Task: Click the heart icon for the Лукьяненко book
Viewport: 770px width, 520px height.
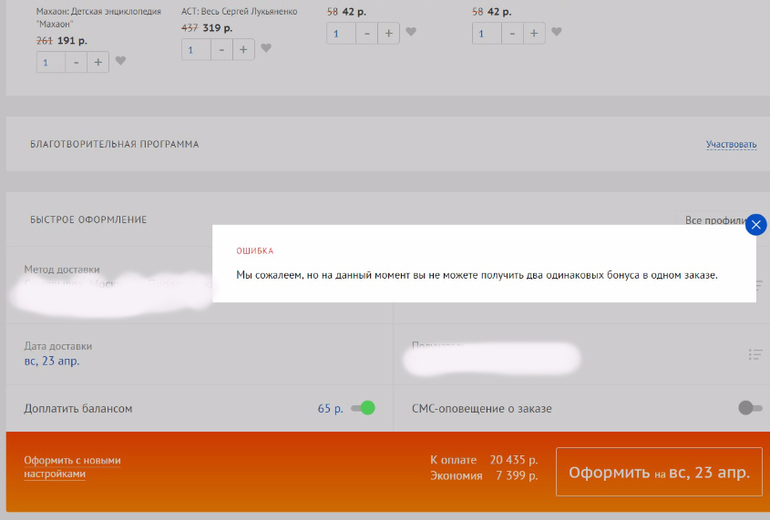Action: [266, 48]
